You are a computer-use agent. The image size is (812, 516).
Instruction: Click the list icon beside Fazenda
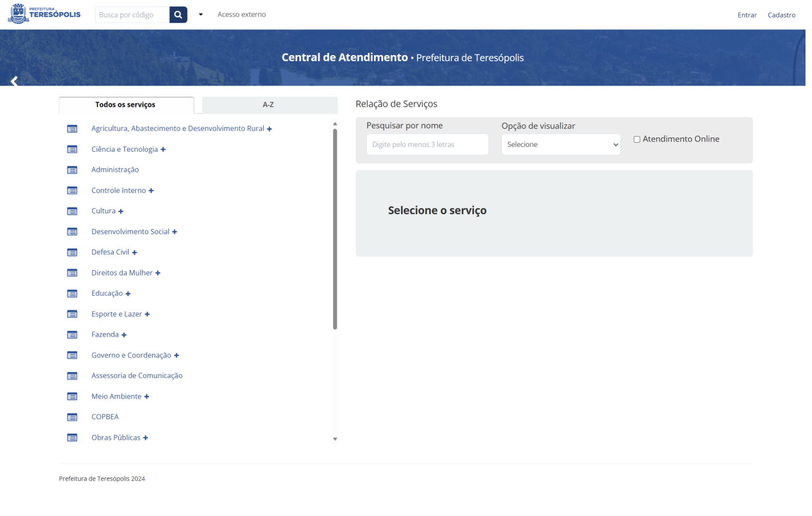[72, 335]
